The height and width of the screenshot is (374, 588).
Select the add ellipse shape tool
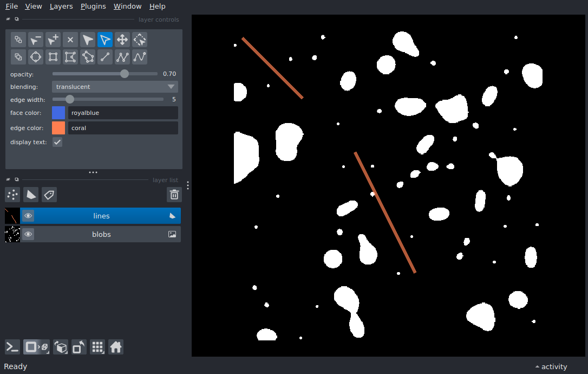tap(36, 57)
